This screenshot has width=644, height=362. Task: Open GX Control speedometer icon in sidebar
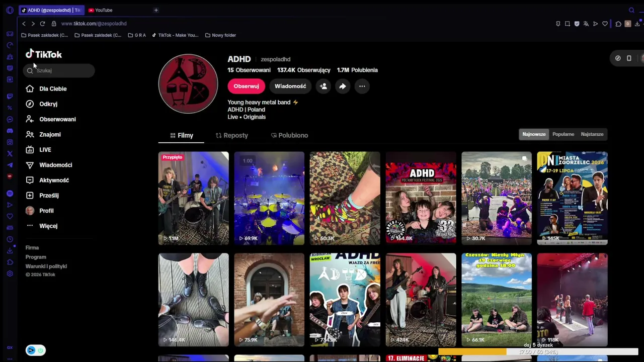(x=10, y=45)
